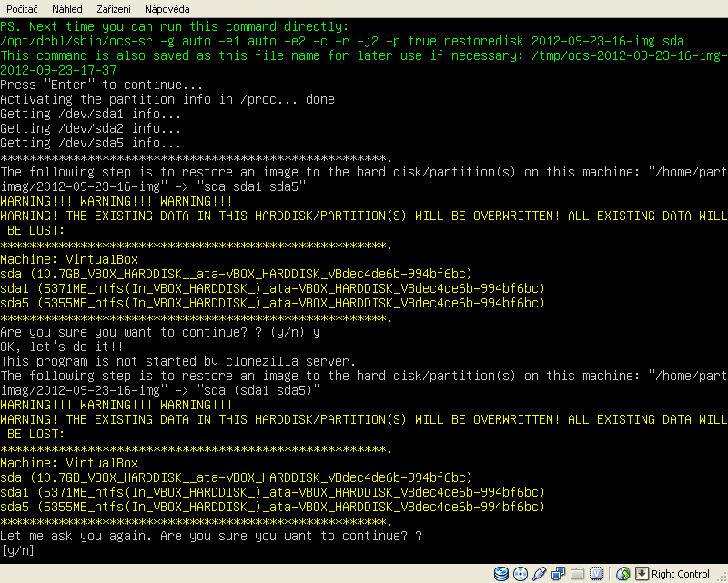Image resolution: width=728 pixels, height=583 pixels.
Task: Click the first 'Machine: VirtualBox' line
Action: (x=69, y=259)
